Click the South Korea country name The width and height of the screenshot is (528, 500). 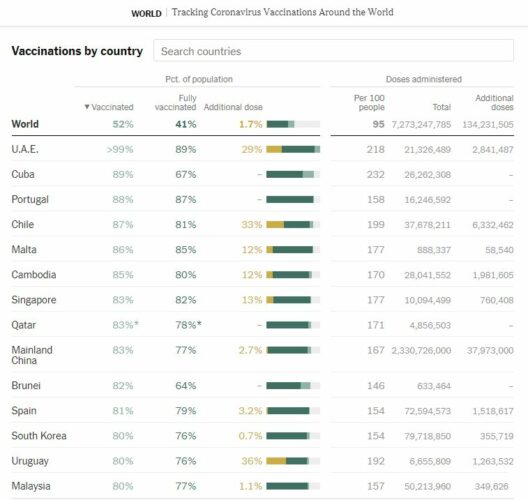pyautogui.click(x=39, y=436)
